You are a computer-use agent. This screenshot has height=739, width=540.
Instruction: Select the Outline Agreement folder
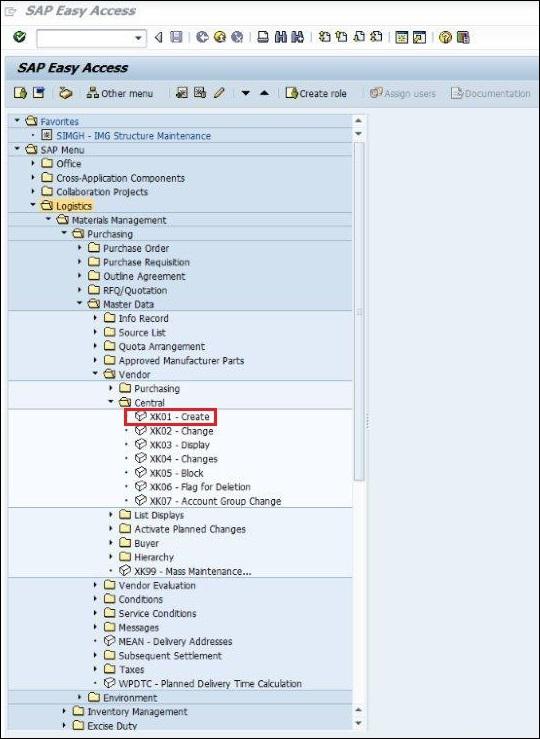click(x=144, y=276)
